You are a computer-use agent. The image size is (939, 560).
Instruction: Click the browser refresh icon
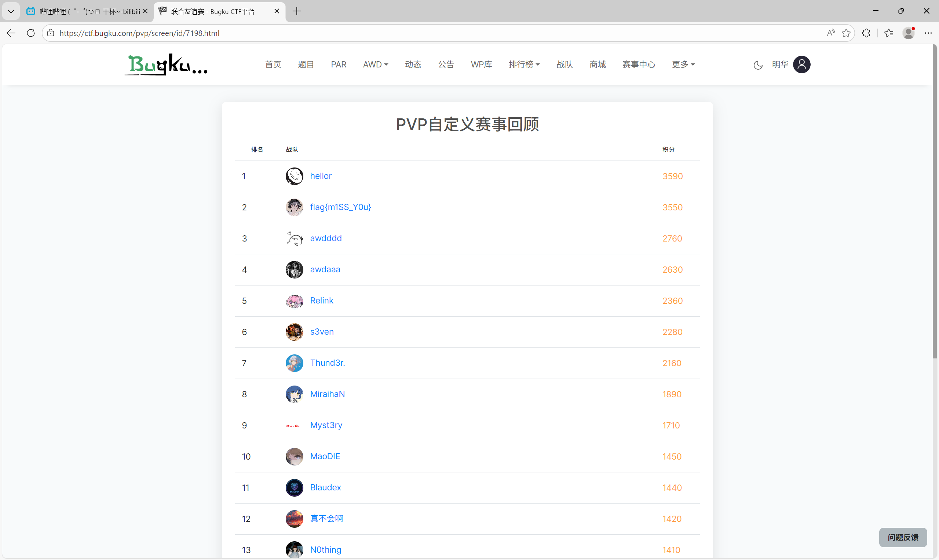[31, 33]
